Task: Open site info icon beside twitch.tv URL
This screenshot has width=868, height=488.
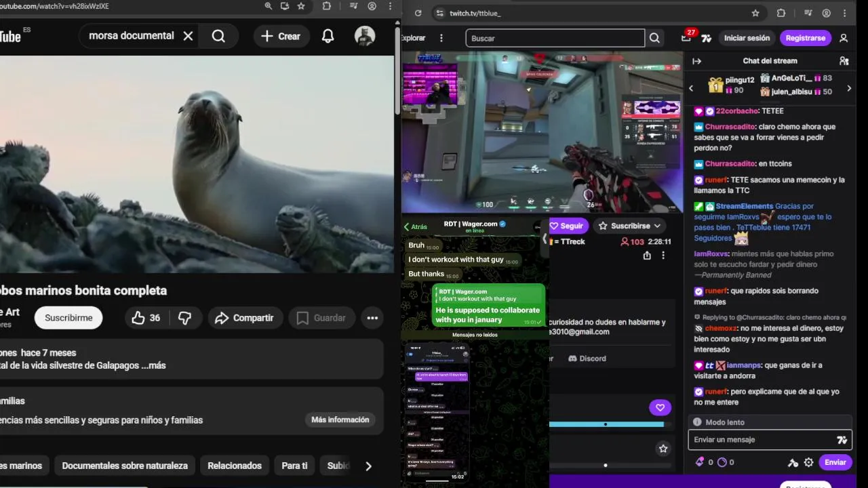Action: pyautogui.click(x=439, y=13)
